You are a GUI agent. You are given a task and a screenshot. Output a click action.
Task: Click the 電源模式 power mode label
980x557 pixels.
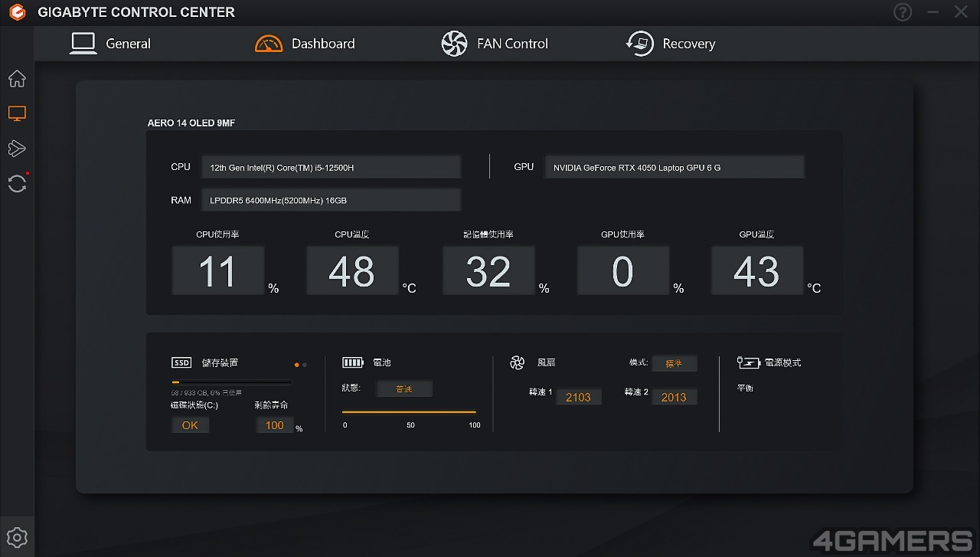pos(782,362)
